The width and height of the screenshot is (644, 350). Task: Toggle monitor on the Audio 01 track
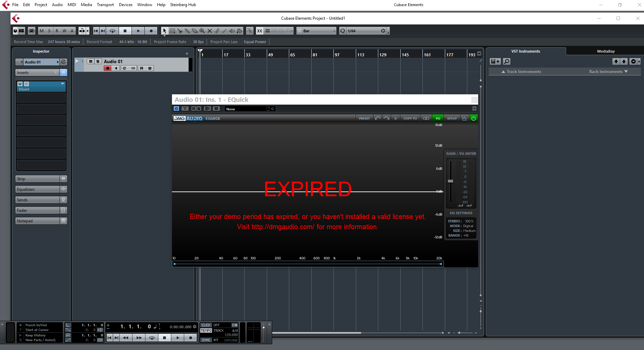tap(116, 68)
